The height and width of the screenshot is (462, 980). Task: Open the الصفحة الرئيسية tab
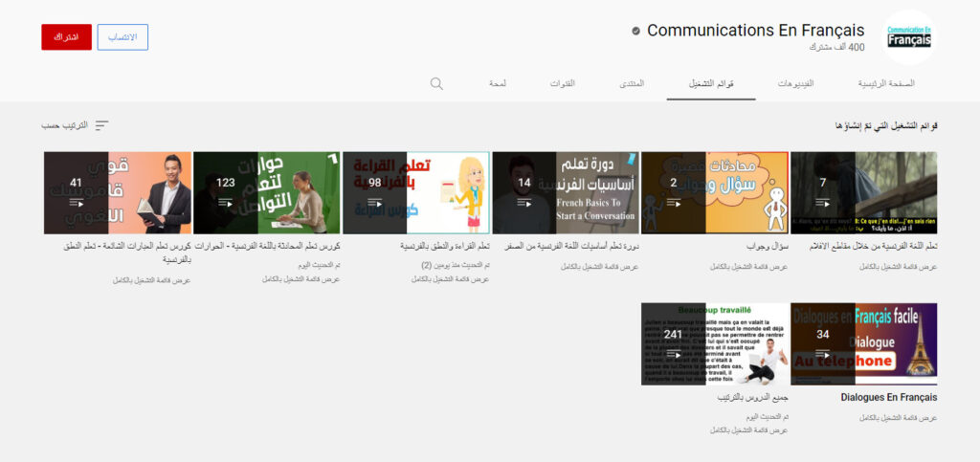tap(885, 83)
